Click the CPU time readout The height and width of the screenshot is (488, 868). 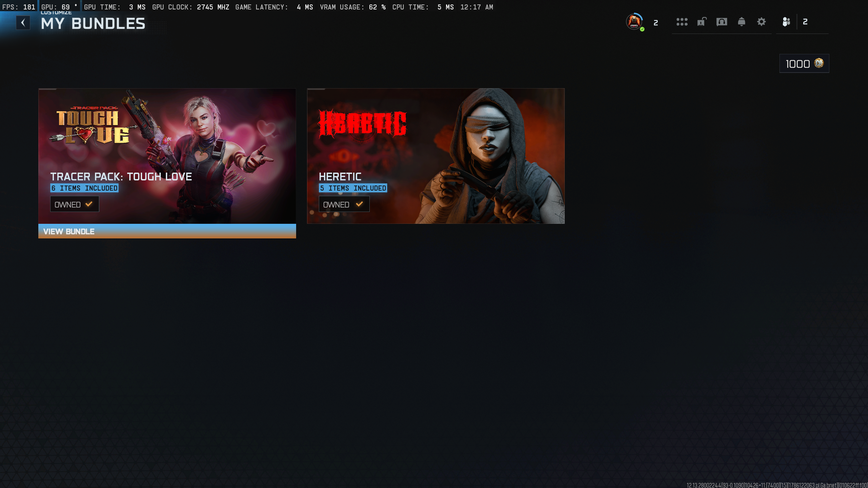click(423, 7)
